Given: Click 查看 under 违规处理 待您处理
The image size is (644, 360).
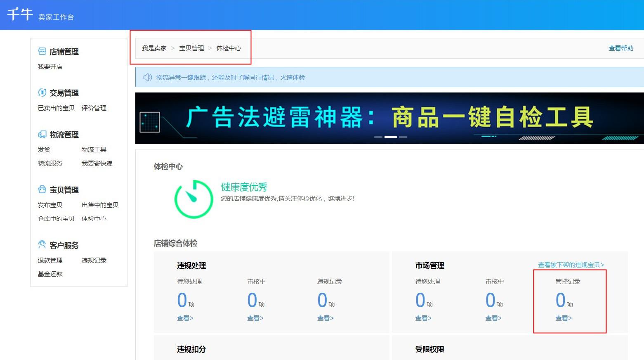Looking at the screenshot, I should click(185, 318).
